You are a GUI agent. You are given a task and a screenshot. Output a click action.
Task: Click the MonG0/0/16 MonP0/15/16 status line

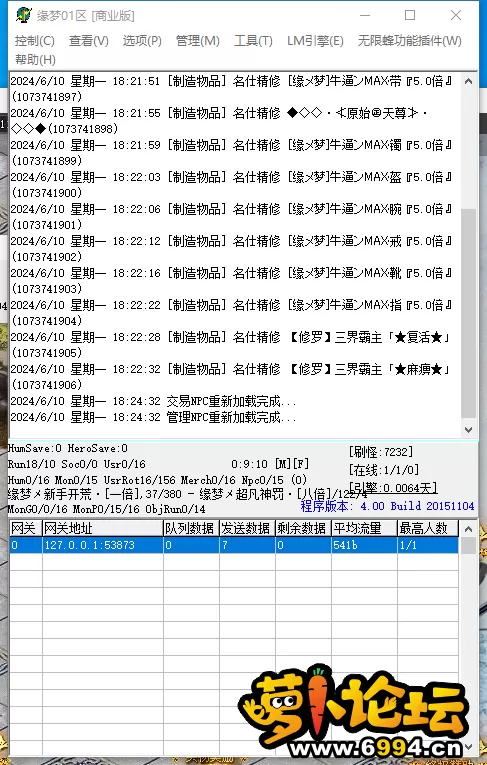(106, 509)
